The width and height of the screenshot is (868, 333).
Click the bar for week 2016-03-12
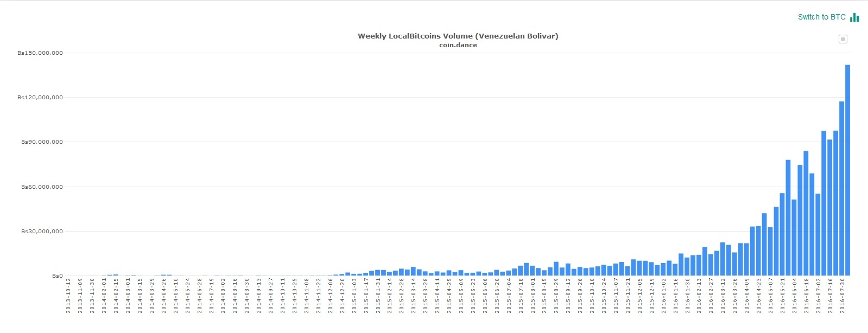[x=723, y=259]
